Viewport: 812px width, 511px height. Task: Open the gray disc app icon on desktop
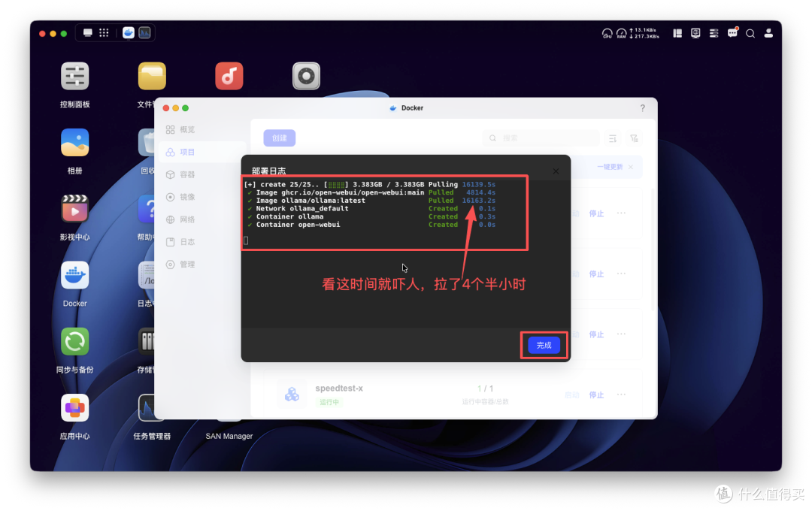[306, 76]
